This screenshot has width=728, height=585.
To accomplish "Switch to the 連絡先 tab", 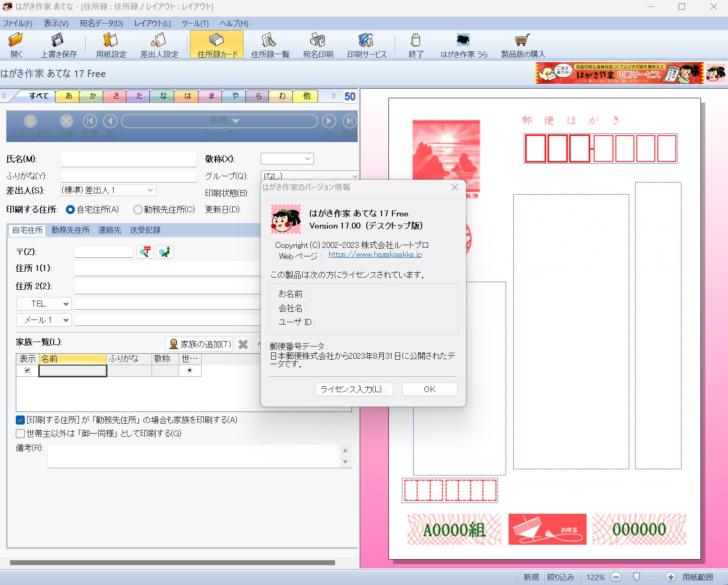I will coord(109,230).
